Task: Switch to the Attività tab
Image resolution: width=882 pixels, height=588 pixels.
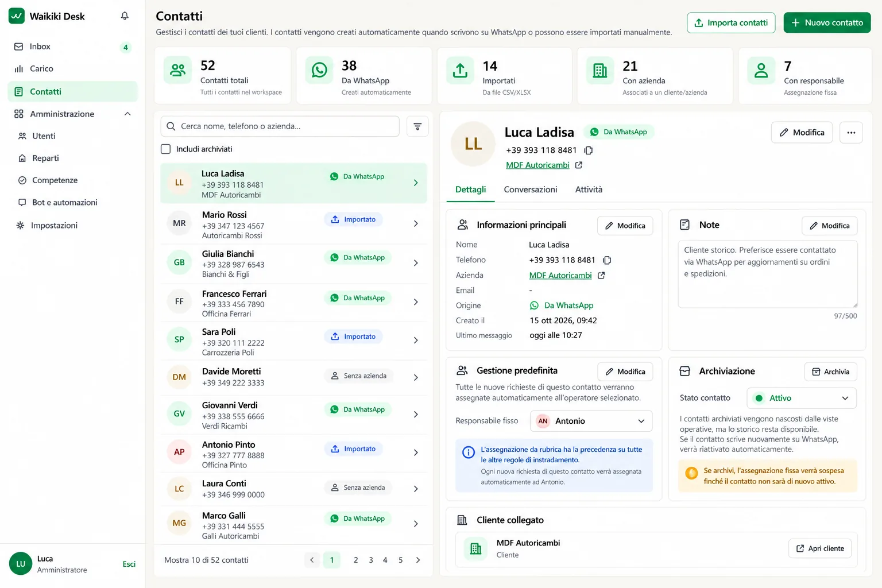Action: pos(589,189)
